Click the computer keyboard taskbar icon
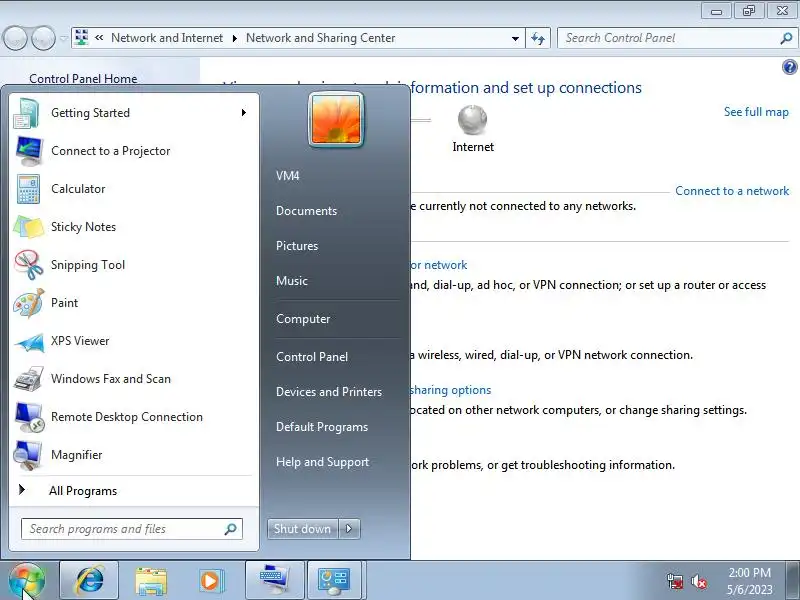800x600 pixels. 274,580
